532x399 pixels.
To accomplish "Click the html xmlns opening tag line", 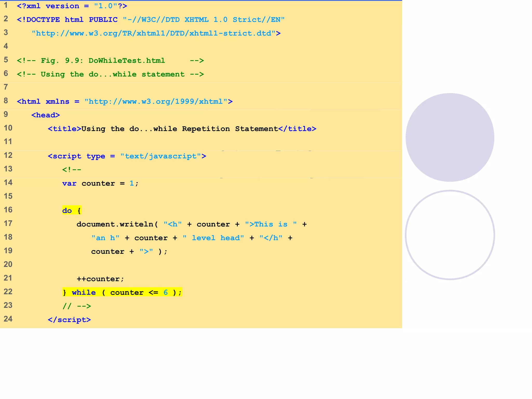I will pyautogui.click(x=125, y=102).
